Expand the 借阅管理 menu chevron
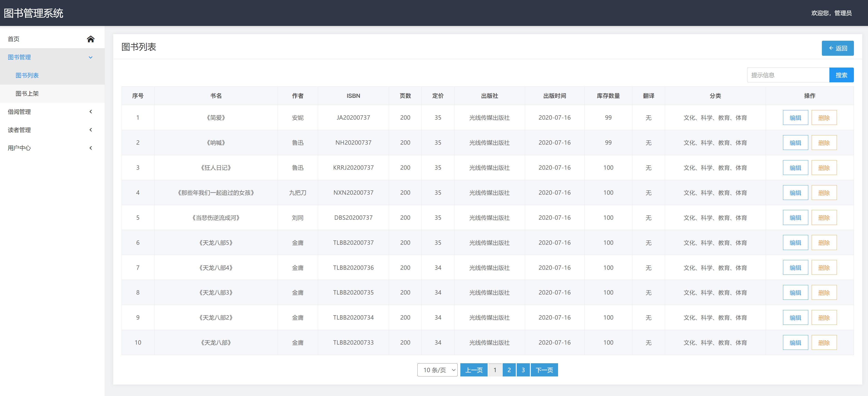The height and width of the screenshot is (396, 868). pos(90,112)
